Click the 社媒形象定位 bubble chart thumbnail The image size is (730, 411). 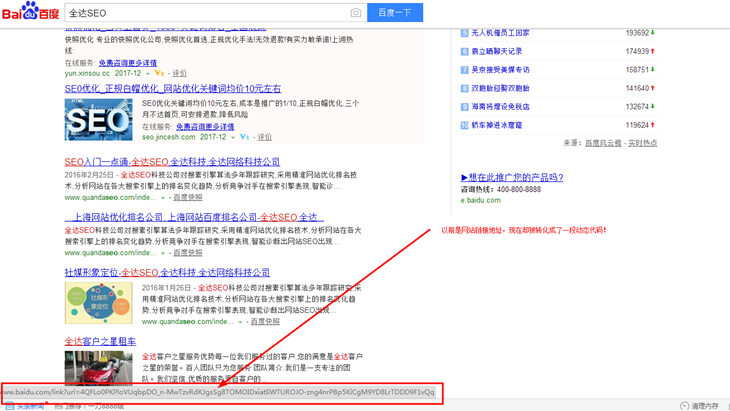[98, 303]
